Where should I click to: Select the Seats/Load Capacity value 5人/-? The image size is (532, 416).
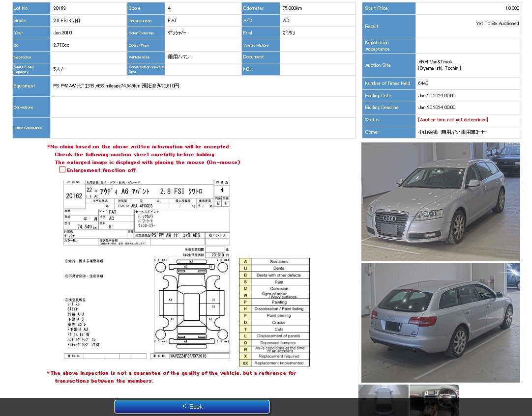click(x=59, y=69)
